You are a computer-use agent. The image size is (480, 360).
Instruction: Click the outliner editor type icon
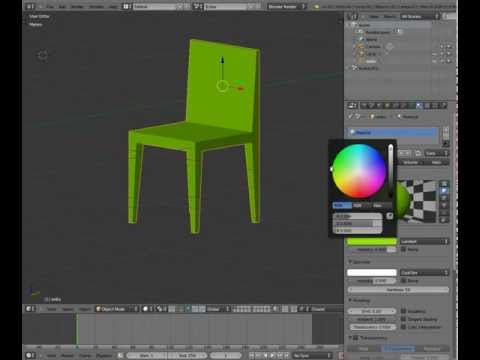pos(351,16)
